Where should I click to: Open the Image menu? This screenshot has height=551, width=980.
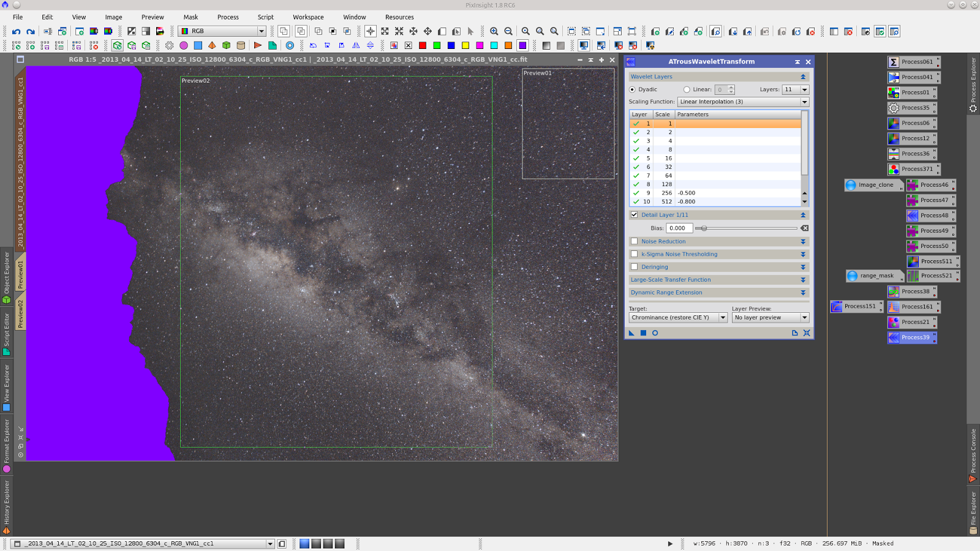point(113,17)
